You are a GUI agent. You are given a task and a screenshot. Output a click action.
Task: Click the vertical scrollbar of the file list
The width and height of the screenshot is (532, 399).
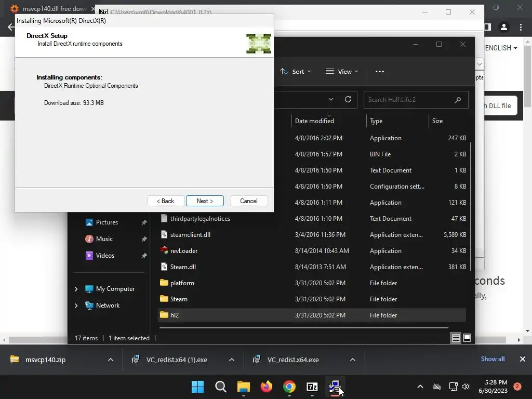[x=470, y=206]
